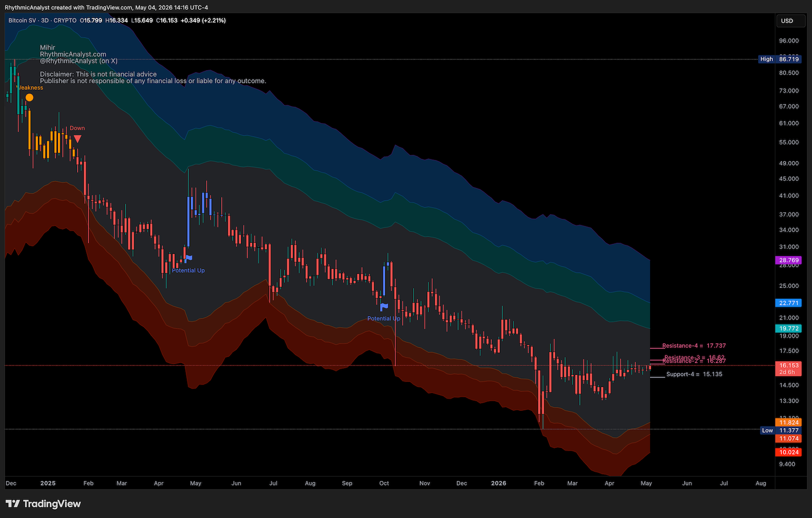Click the Disclaimer not financial advice line
This screenshot has height=518, width=812.
tap(98, 74)
